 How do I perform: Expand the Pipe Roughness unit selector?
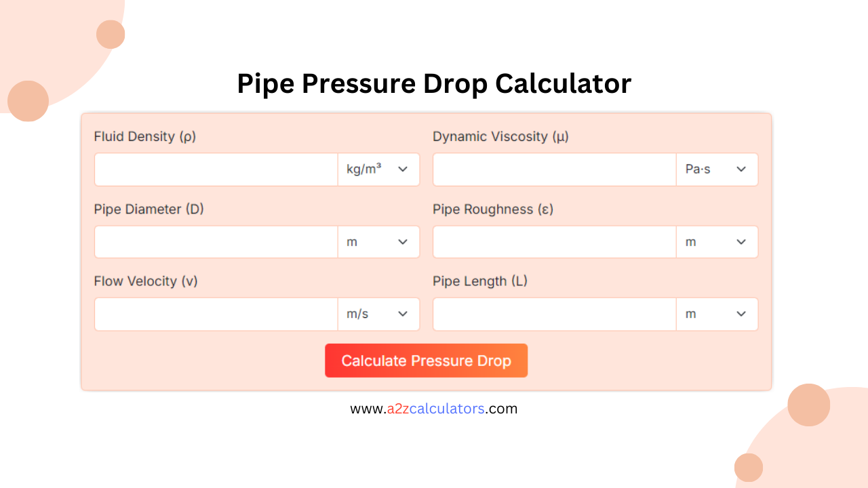click(740, 241)
